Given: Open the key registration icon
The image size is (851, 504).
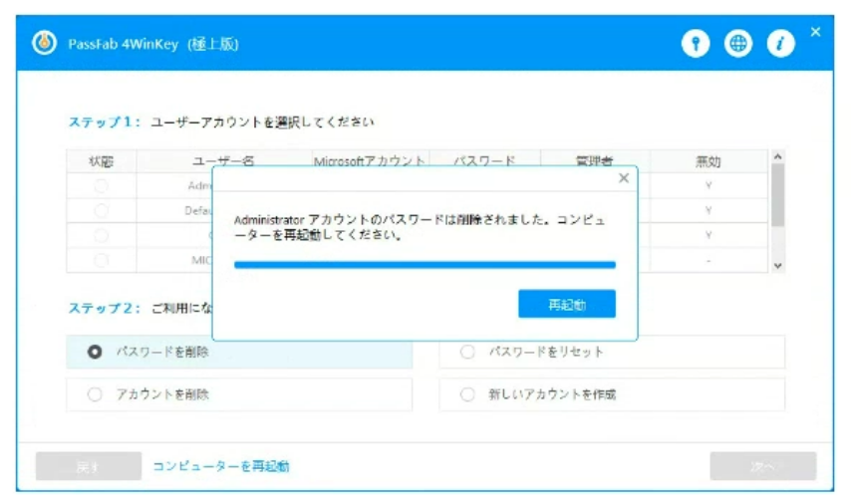Looking at the screenshot, I should pyautogui.click(x=696, y=43).
